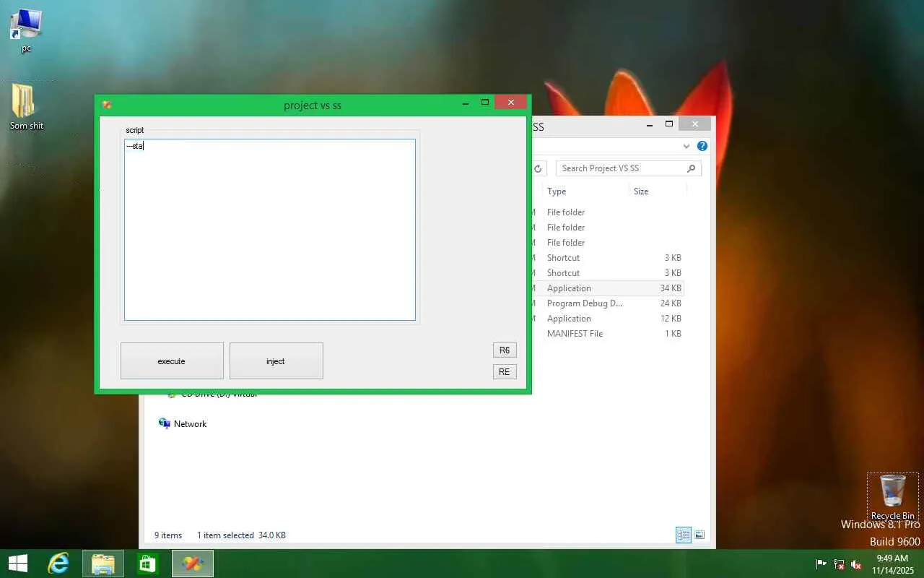924x578 pixels.
Task: Click the Network icon in Explorer
Action: pos(165,423)
